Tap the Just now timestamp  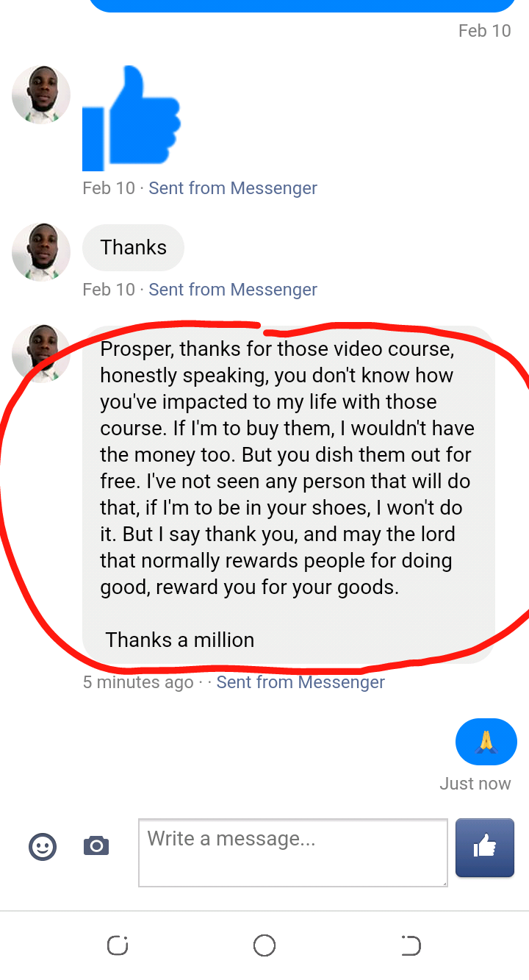[x=475, y=784]
